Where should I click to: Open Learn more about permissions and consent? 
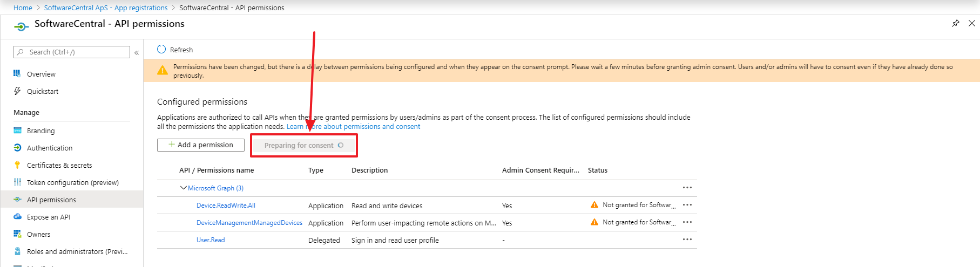353,127
